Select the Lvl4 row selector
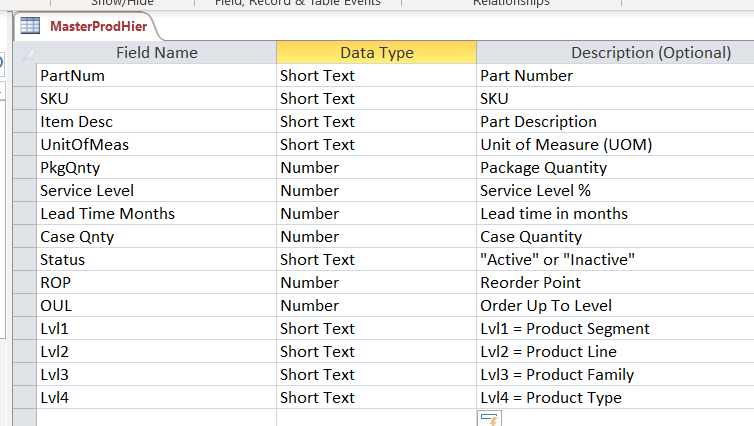This screenshot has height=426, width=754. click(x=25, y=398)
